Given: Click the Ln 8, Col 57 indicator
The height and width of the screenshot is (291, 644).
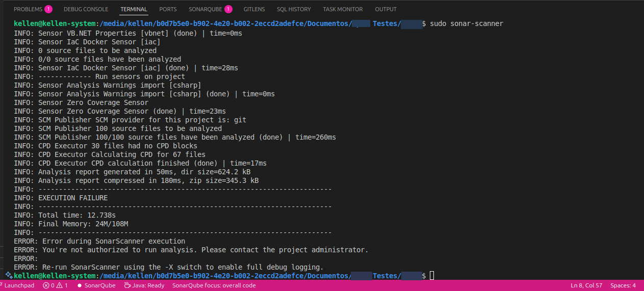Looking at the screenshot, I should (586, 285).
